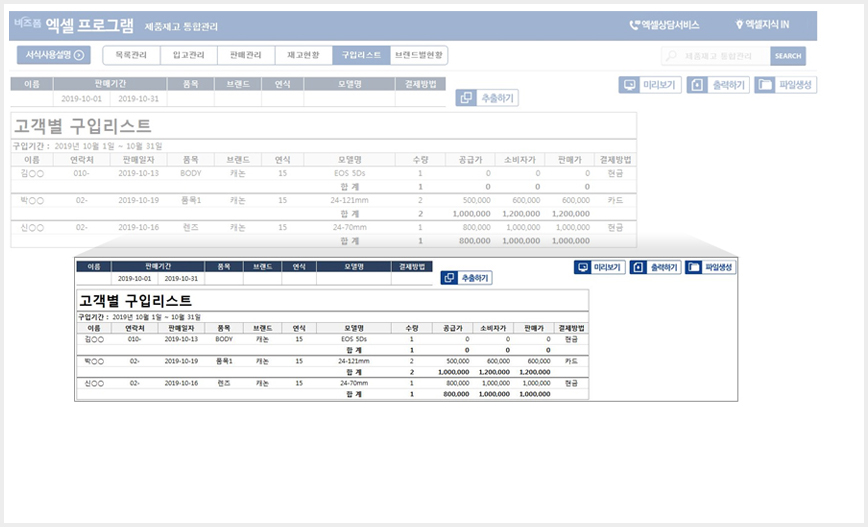Click the empty 결제방법 filter cell in upper filter

[x=420, y=99]
